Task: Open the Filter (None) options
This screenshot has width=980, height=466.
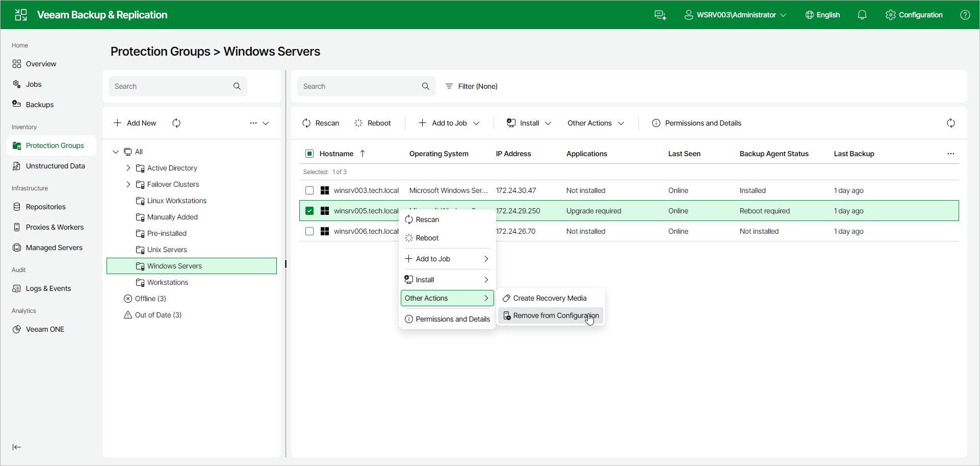Action: pyautogui.click(x=472, y=86)
